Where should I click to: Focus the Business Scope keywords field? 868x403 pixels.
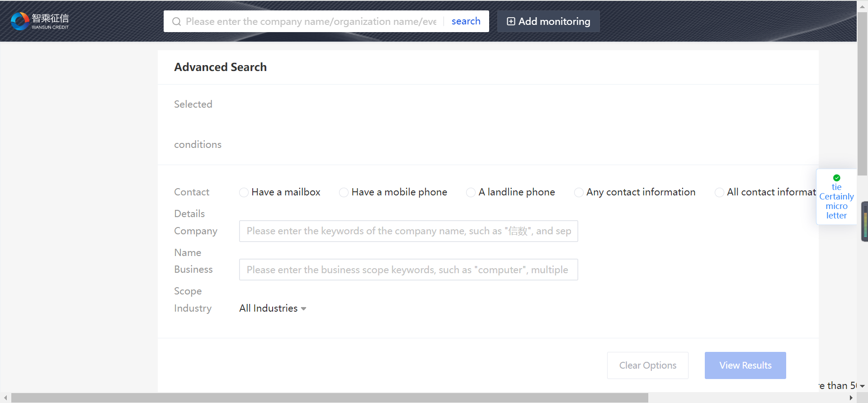(x=409, y=270)
